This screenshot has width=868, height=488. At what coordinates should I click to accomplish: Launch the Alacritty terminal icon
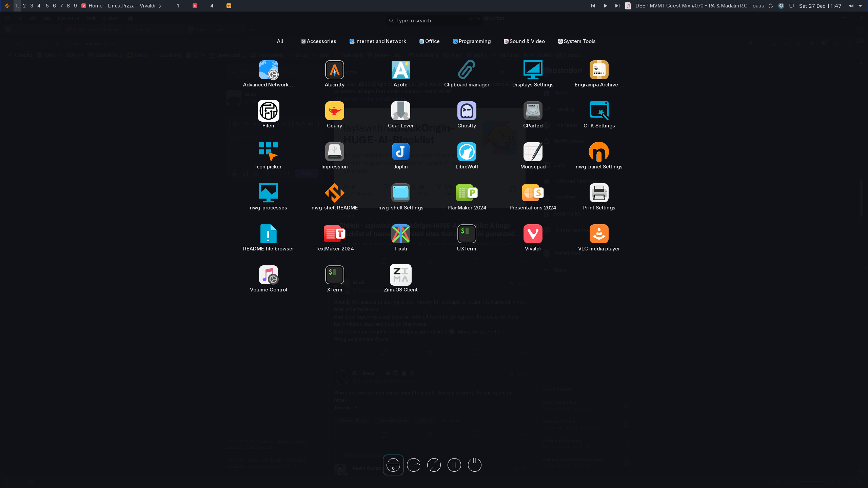pos(334,70)
